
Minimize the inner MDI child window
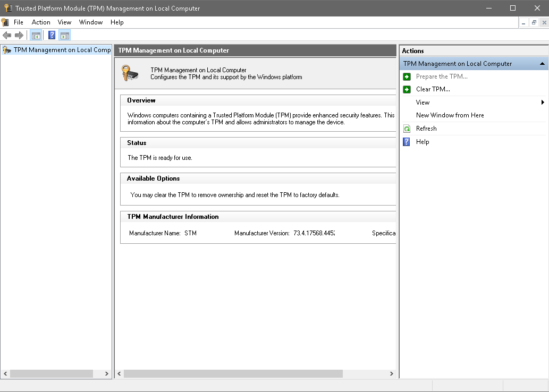point(523,23)
